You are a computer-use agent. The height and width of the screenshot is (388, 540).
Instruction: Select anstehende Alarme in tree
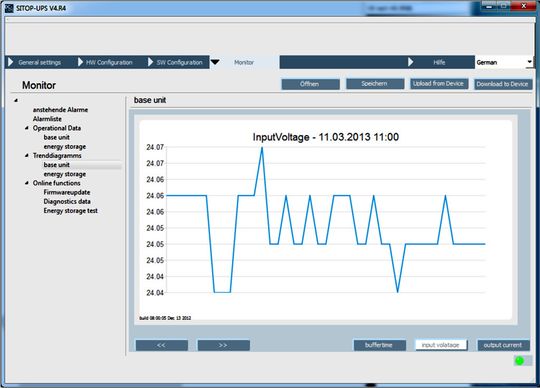60,109
